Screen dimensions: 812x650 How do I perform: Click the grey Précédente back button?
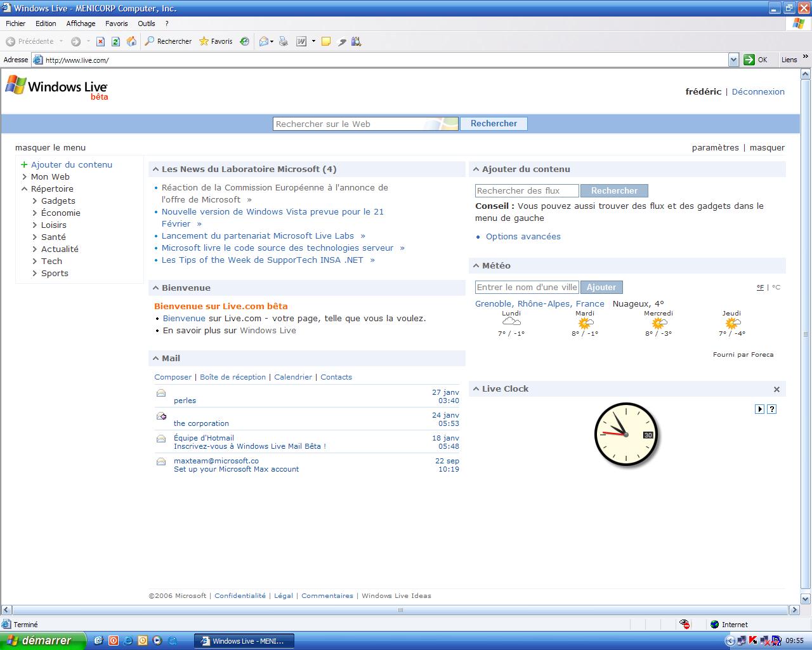click(x=30, y=41)
